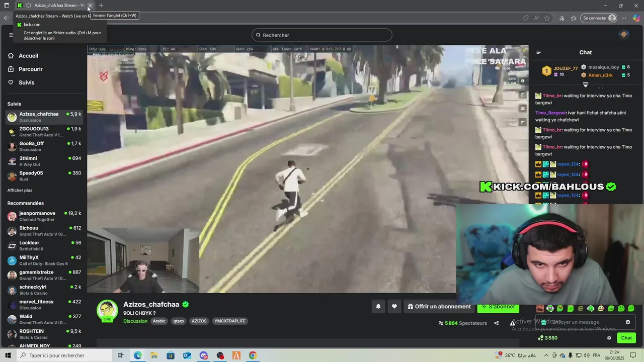Open 3thimni channel in sidebar
Image resolution: width=644 pixels, height=362 pixels.
click(44, 161)
